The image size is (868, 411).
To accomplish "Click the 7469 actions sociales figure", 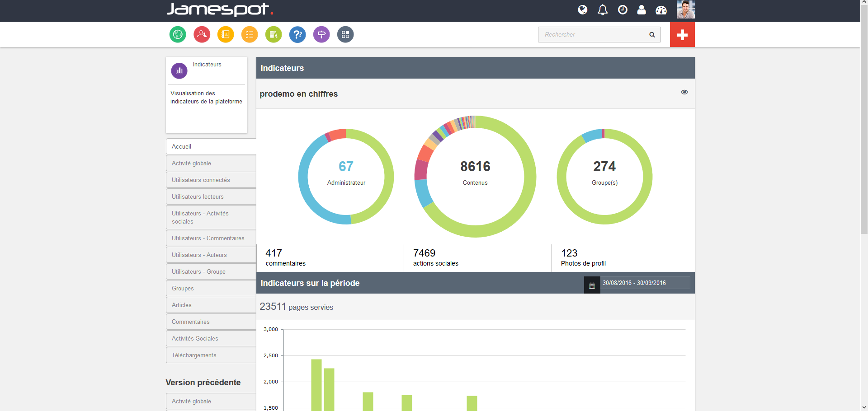I will point(435,257).
